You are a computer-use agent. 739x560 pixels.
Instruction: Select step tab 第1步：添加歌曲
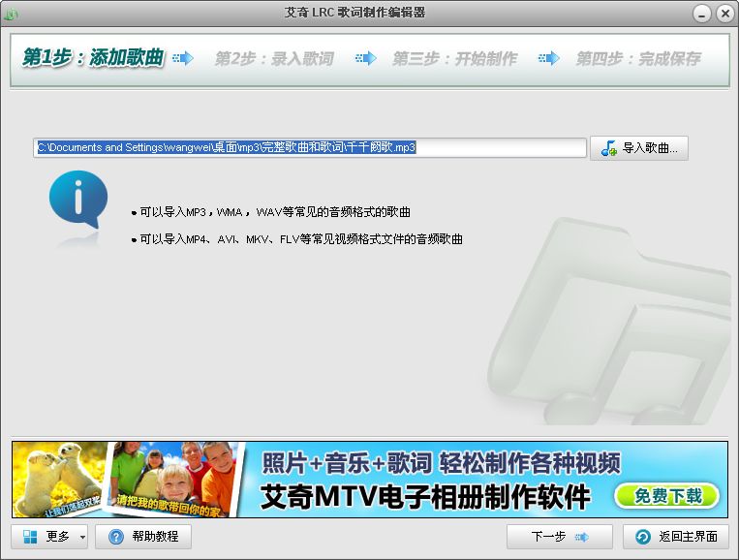click(93, 58)
